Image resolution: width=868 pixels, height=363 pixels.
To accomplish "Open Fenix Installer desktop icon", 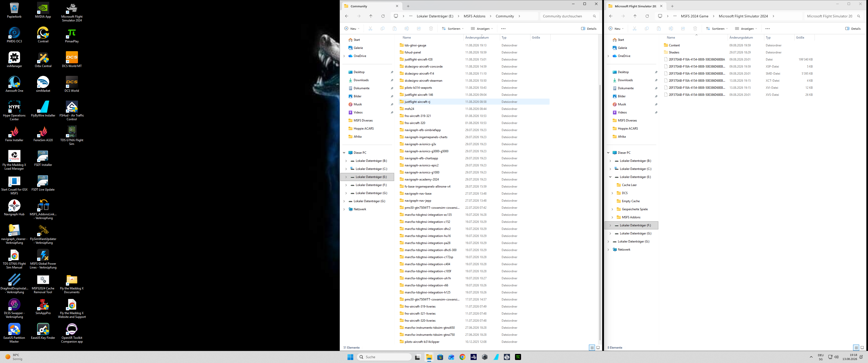I will [x=14, y=134].
